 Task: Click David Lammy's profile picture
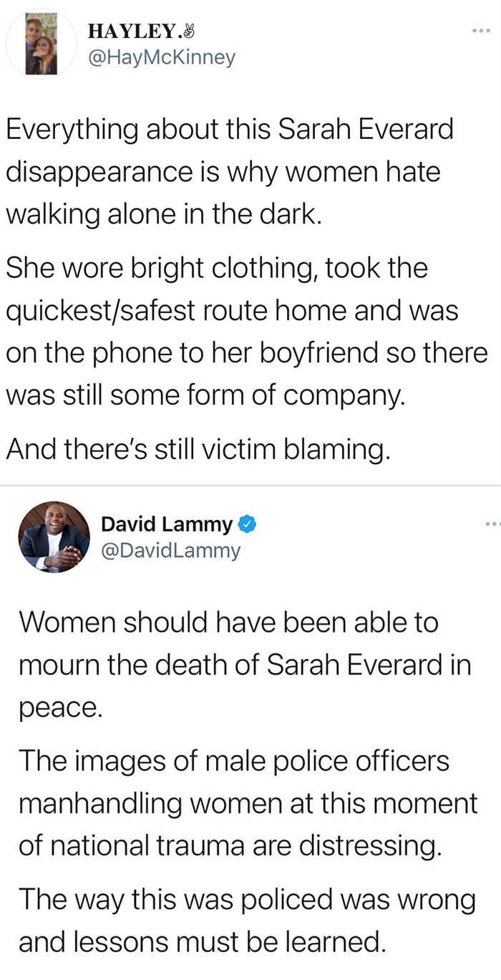52,538
